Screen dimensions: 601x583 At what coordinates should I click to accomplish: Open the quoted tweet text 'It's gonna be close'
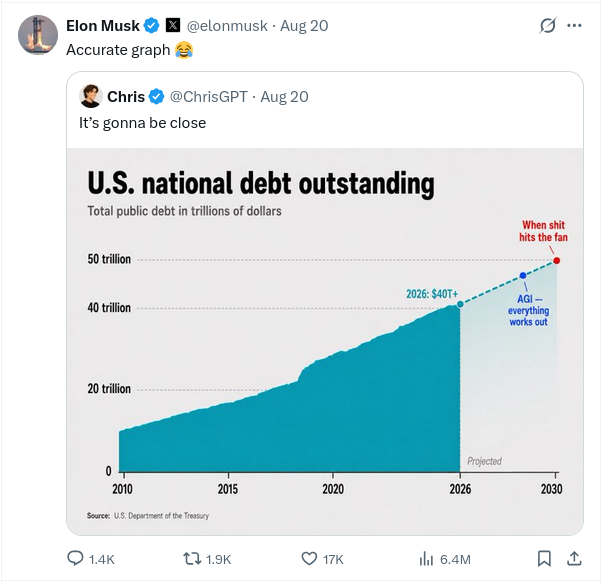(143, 123)
